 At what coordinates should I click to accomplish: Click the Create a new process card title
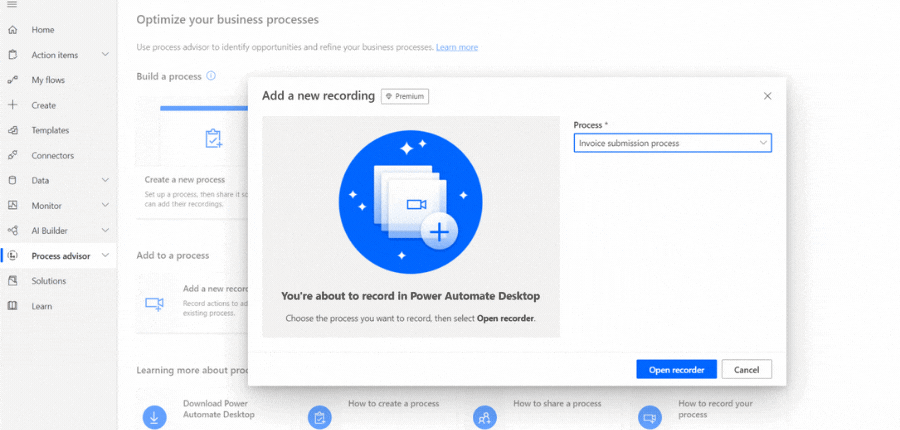(x=185, y=180)
